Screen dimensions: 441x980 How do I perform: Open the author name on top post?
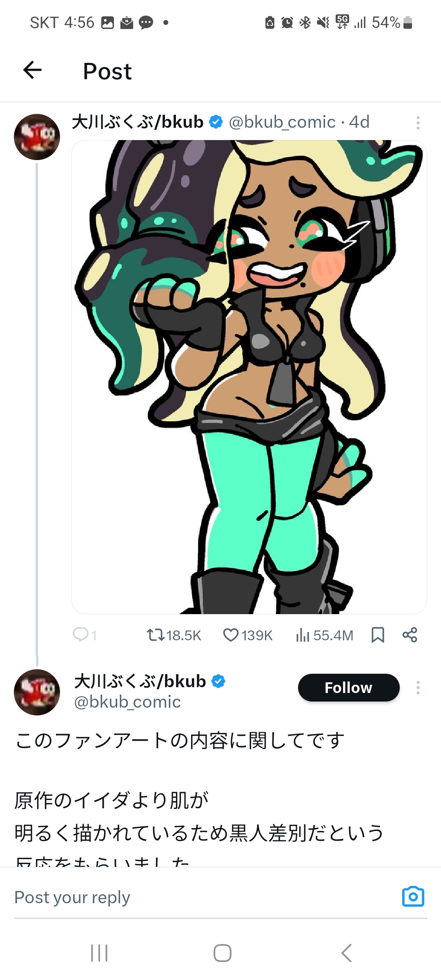(138, 122)
